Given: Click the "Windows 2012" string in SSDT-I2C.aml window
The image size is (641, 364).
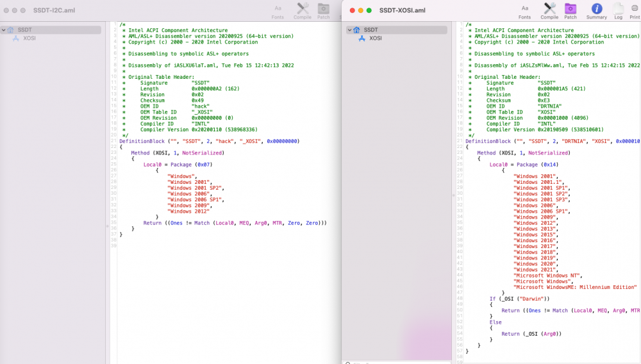Looking at the screenshot, I should tap(188, 211).
